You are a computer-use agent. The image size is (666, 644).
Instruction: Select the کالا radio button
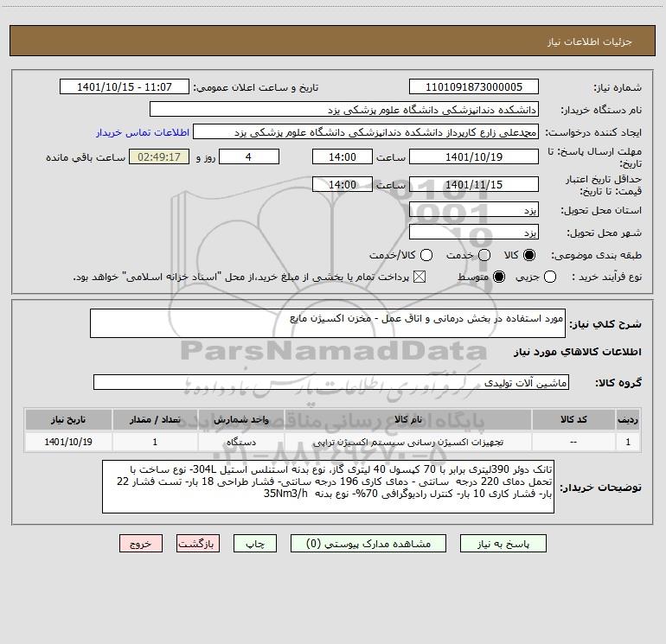529,255
